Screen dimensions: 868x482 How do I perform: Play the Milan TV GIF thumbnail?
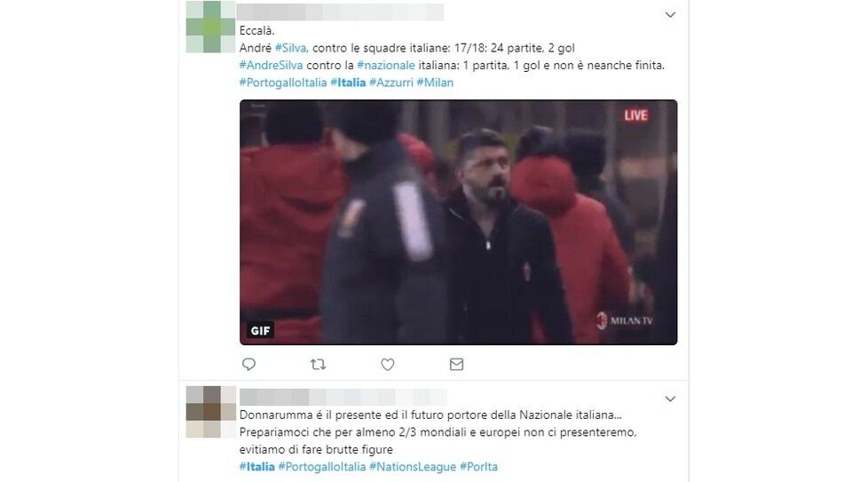(458, 223)
